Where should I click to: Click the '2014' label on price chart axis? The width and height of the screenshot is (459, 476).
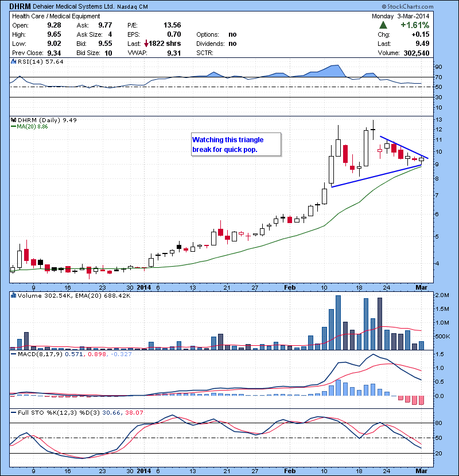pos(143,287)
